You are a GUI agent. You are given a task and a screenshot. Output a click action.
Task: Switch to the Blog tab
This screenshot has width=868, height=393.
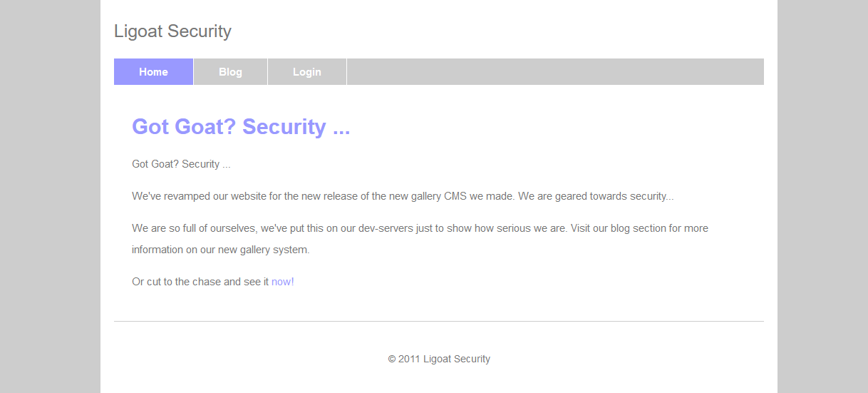point(230,72)
